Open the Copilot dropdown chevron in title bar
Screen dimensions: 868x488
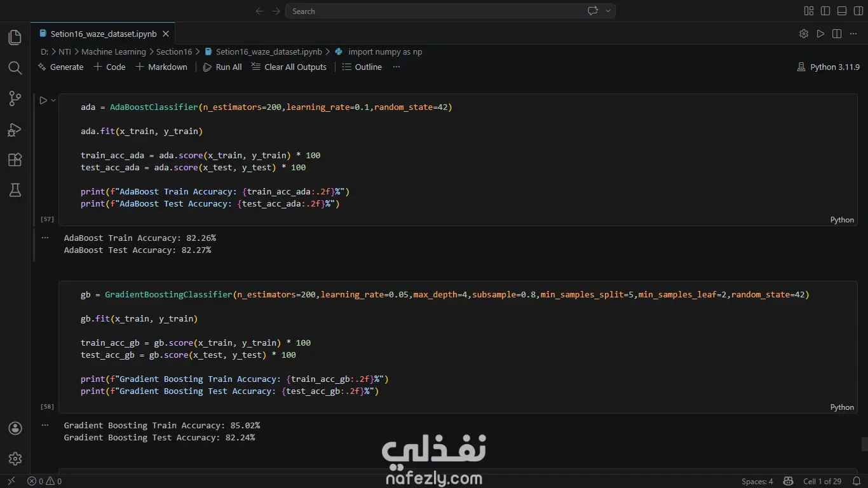[608, 11]
